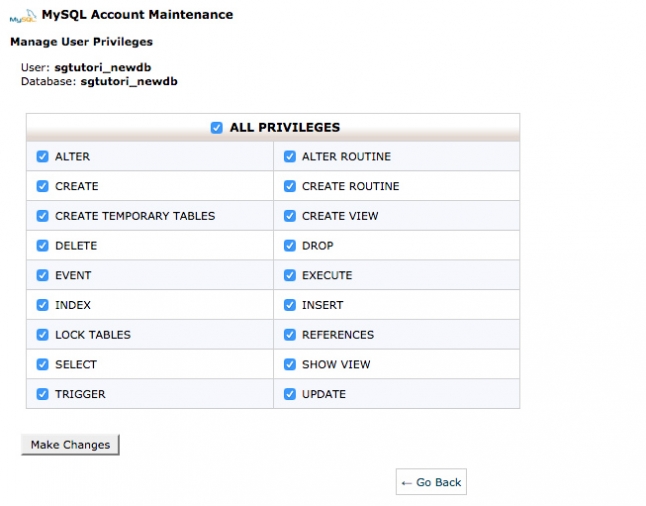Toggle the EVENT privilege checkbox
The height and width of the screenshot is (506, 646).
pyautogui.click(x=42, y=275)
